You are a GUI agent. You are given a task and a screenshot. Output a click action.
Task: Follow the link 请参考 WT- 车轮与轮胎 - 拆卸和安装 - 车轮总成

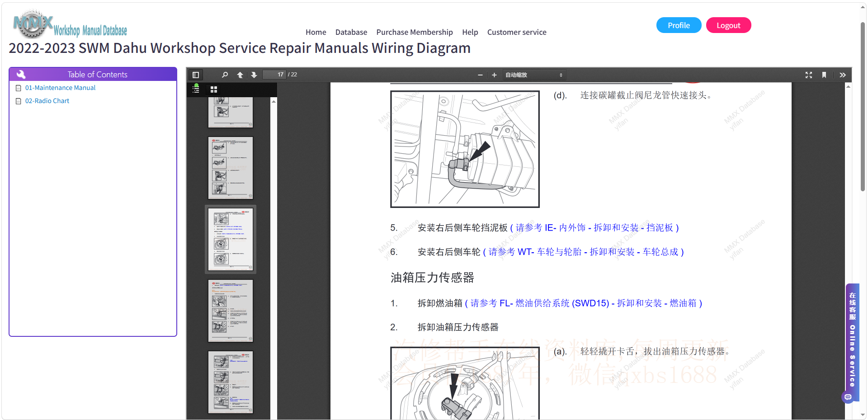583,252
